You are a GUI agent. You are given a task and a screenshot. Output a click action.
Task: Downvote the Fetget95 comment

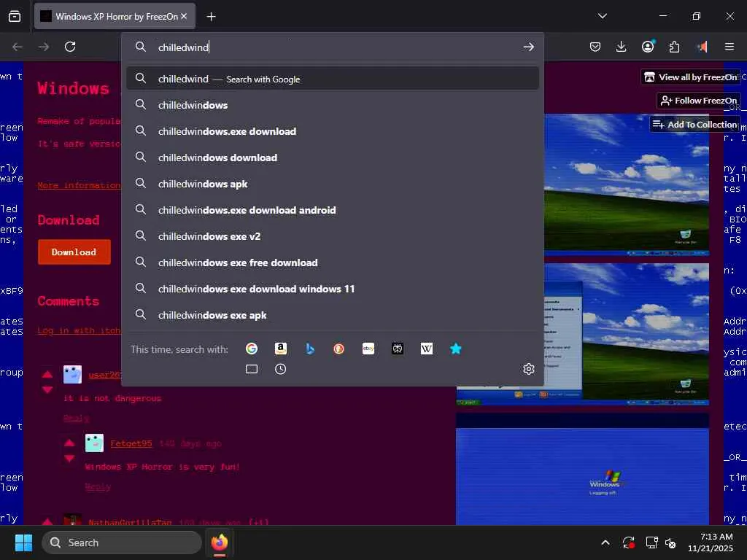pos(69,458)
